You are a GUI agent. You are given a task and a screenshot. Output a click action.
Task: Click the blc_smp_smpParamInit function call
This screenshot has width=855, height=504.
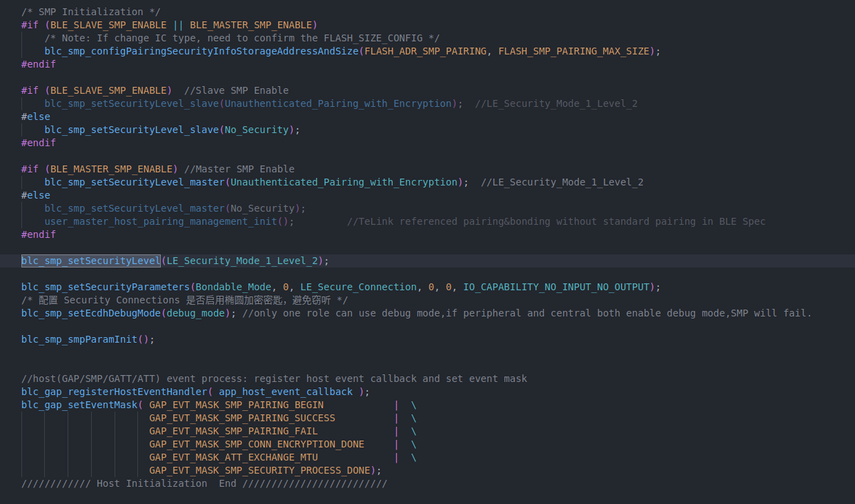coord(79,339)
